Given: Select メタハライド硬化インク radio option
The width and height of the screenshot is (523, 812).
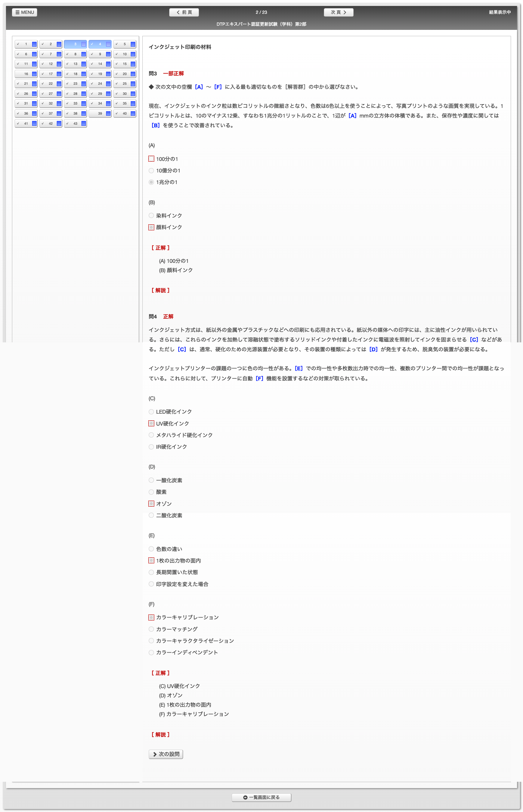Looking at the screenshot, I should tap(151, 435).
